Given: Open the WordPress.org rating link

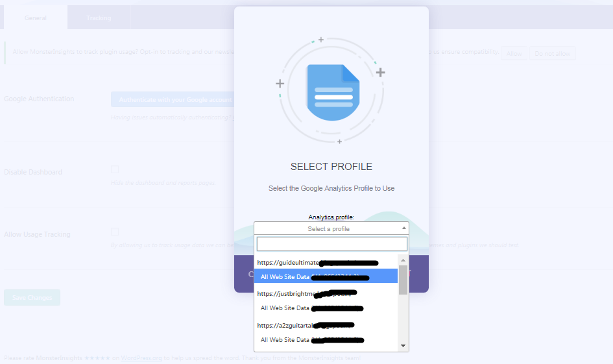Looking at the screenshot, I should (141, 358).
